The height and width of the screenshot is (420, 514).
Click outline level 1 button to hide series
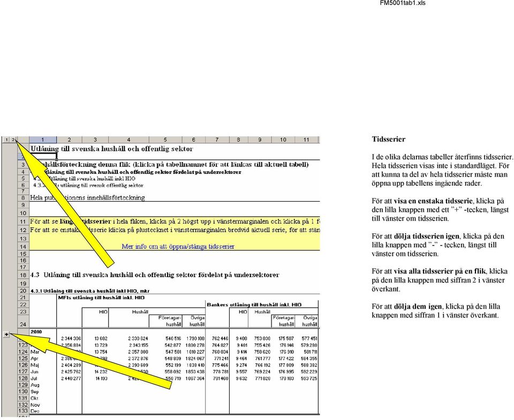point(6,140)
